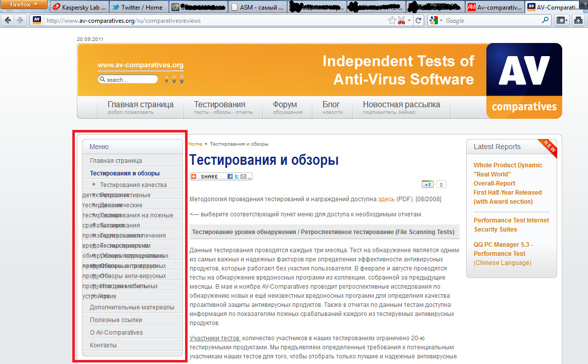Click the Google search engine logo
This screenshot has height=364, width=588.
pyautogui.click(x=433, y=20)
